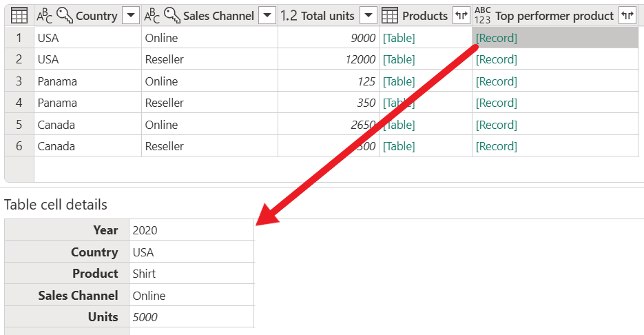The image size is (644, 335).
Task: Open the Sales Channel filter dropdown
Action: 267,15
